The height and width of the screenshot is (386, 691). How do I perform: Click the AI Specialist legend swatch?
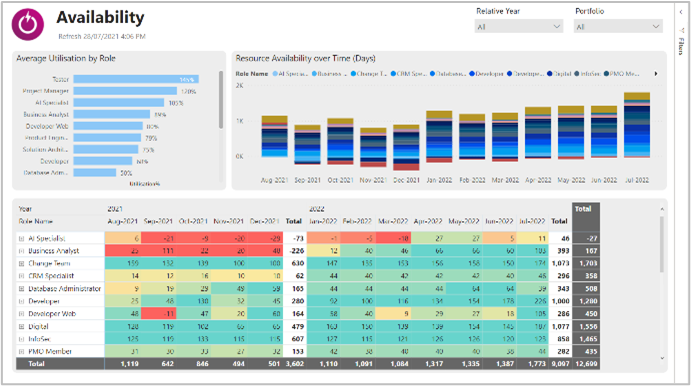pyautogui.click(x=275, y=74)
